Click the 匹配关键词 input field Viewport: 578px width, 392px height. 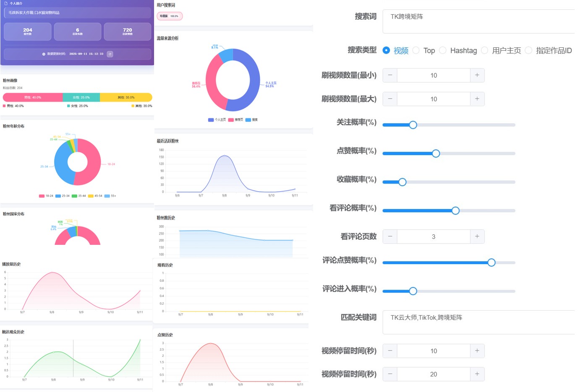pyautogui.click(x=479, y=322)
